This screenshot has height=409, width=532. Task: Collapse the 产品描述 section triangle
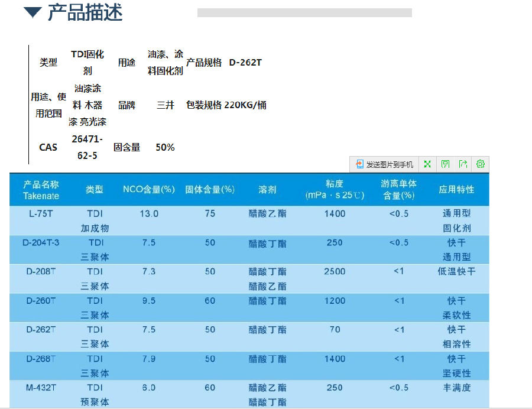coord(33,13)
